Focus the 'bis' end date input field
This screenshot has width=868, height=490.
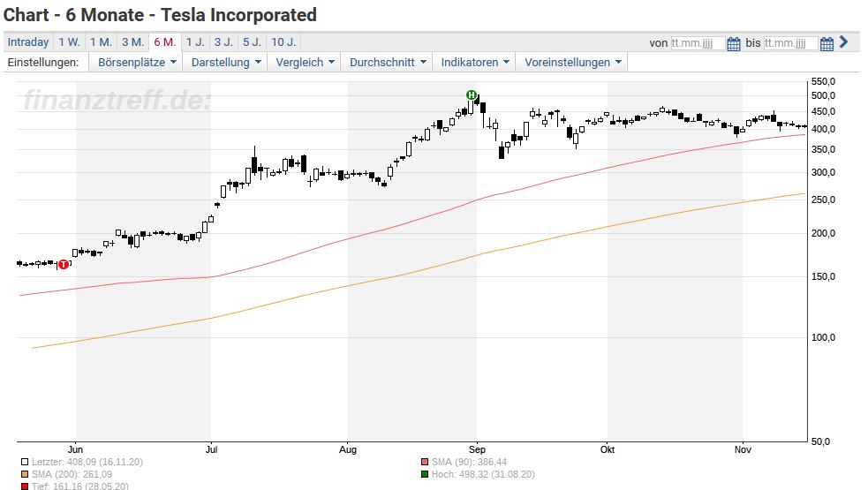click(x=790, y=43)
